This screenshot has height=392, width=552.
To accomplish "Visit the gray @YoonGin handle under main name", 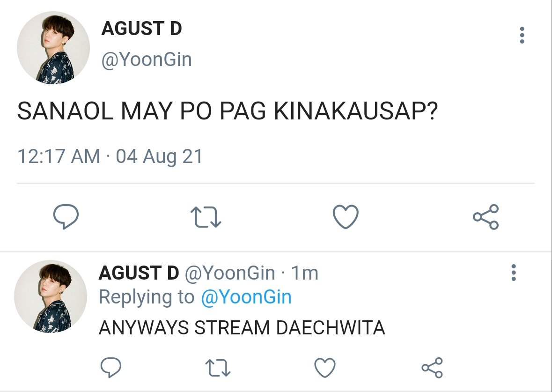I will pyautogui.click(x=147, y=59).
